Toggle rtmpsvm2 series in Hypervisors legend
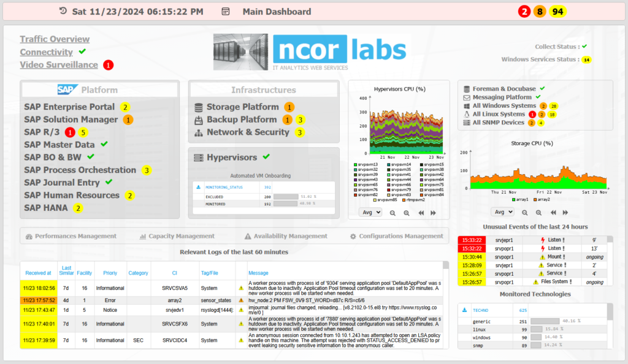This screenshot has width=628, height=364. 414,200
